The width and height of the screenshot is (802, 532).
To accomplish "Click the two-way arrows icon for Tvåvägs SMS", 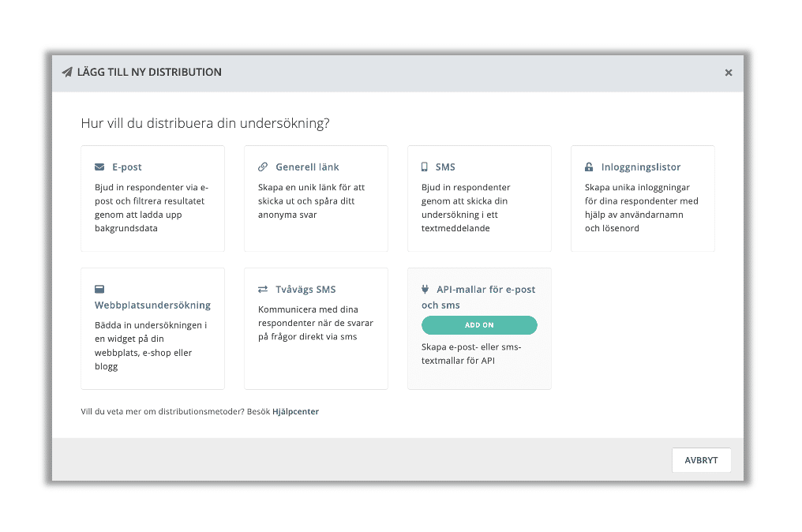I will tap(263, 290).
